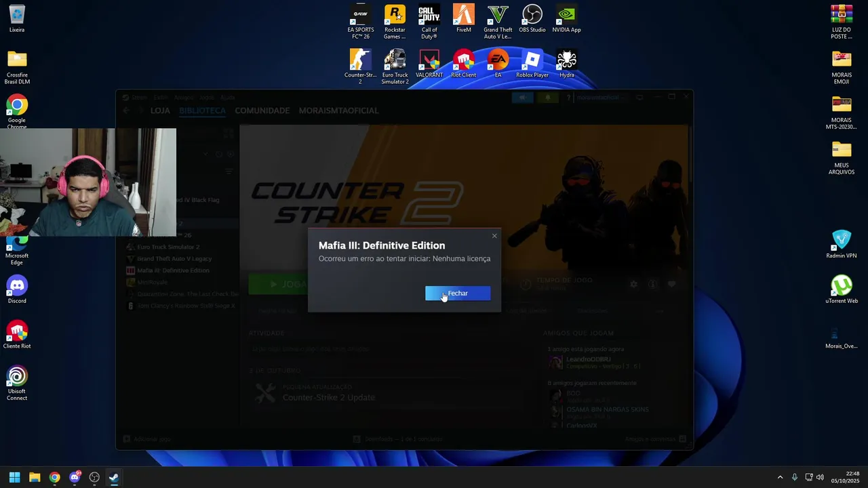Screen dimensions: 868x488
Task: Select the Discord desktop shortcut
Action: [x=17, y=289]
